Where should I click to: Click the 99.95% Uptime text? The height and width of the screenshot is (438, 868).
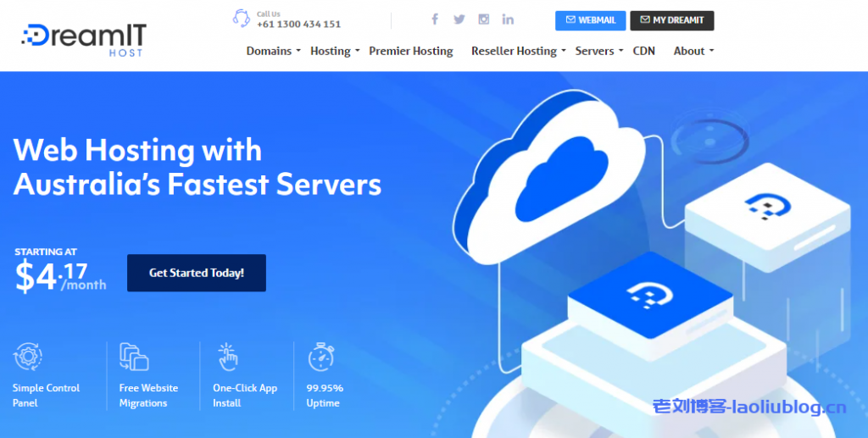coord(325,396)
